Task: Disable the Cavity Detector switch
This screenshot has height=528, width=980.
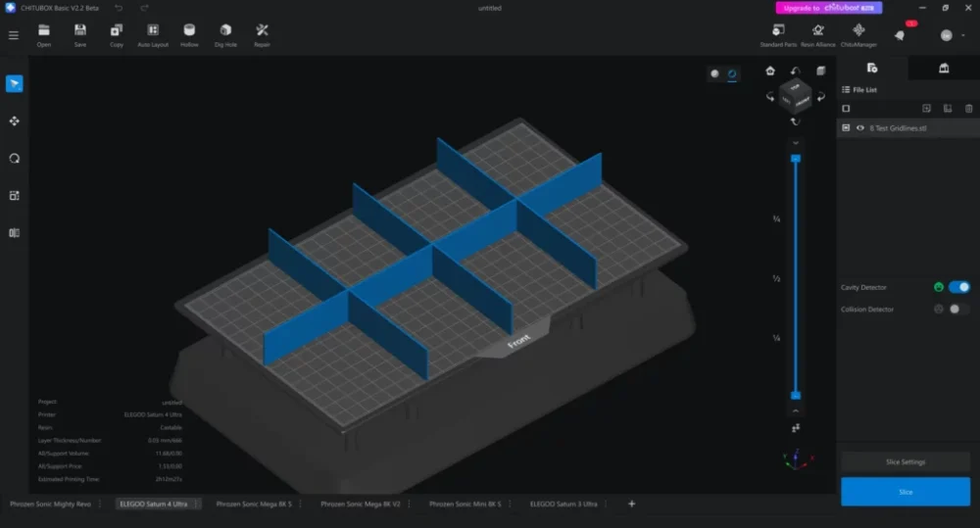Action: point(958,287)
